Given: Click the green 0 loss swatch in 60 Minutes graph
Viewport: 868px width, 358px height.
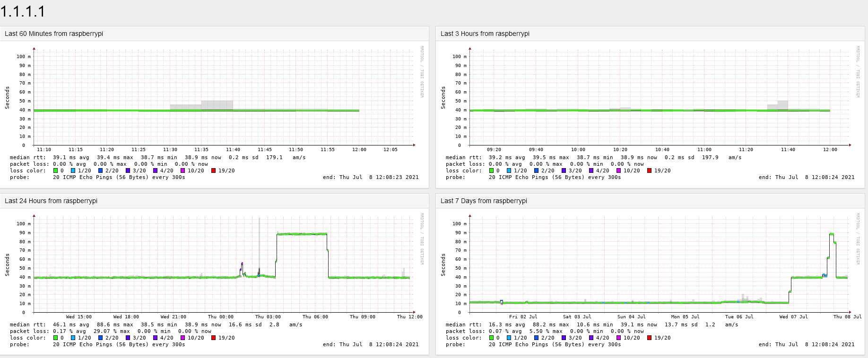Looking at the screenshot, I should pyautogui.click(x=55, y=171).
